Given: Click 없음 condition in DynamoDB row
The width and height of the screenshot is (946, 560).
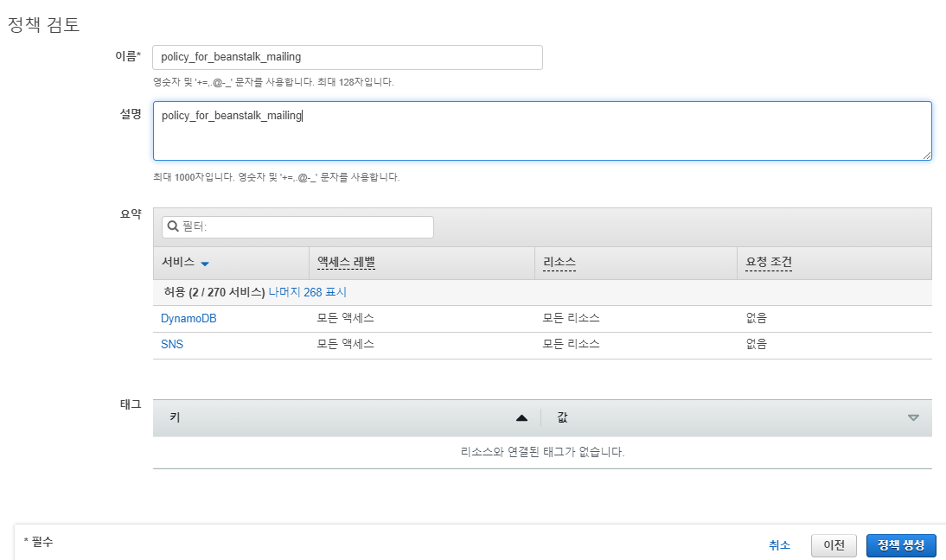Looking at the screenshot, I should tap(756, 318).
